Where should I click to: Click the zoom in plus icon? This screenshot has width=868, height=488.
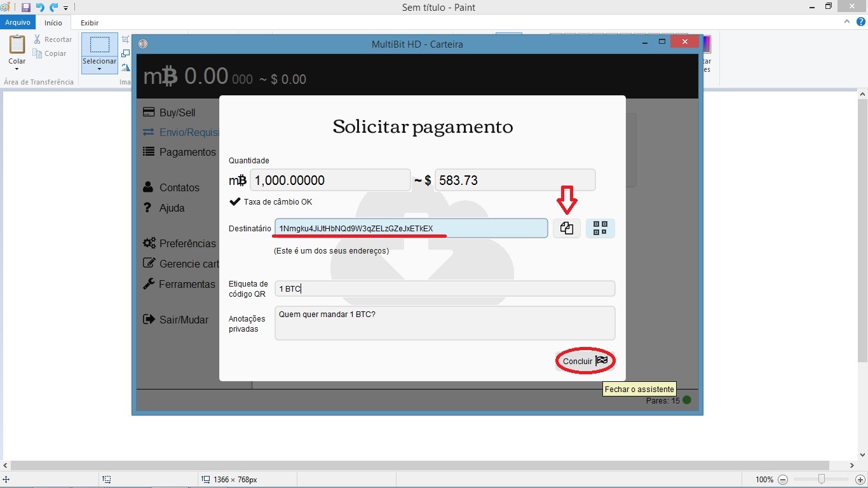tap(860, 480)
